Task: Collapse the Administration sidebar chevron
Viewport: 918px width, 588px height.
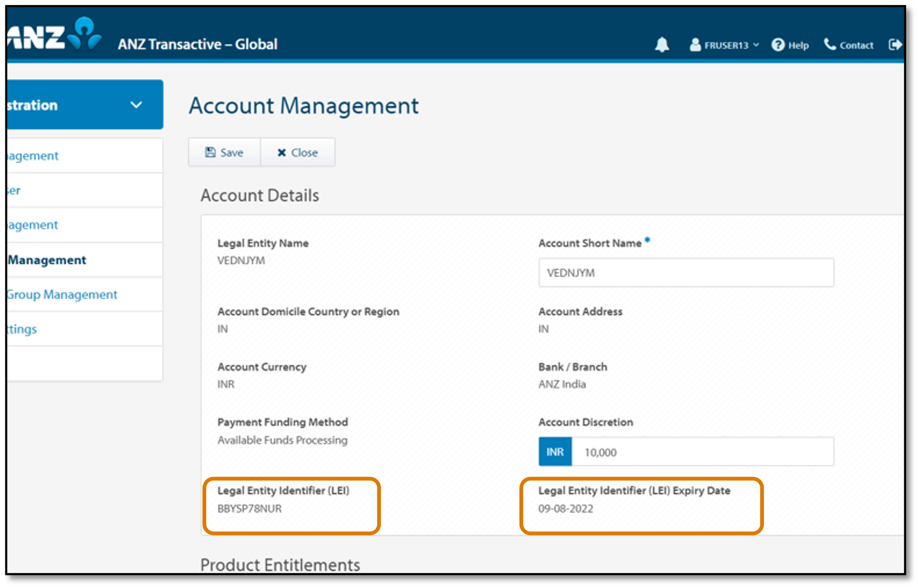Action: [x=136, y=105]
